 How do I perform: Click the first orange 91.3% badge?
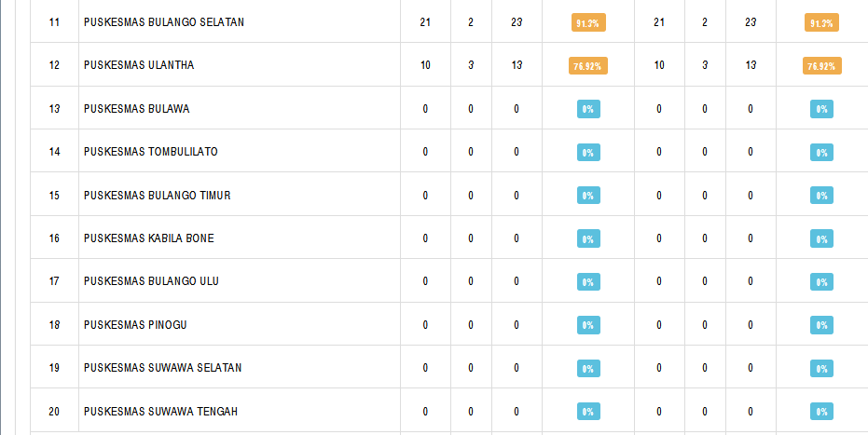pyautogui.click(x=588, y=22)
